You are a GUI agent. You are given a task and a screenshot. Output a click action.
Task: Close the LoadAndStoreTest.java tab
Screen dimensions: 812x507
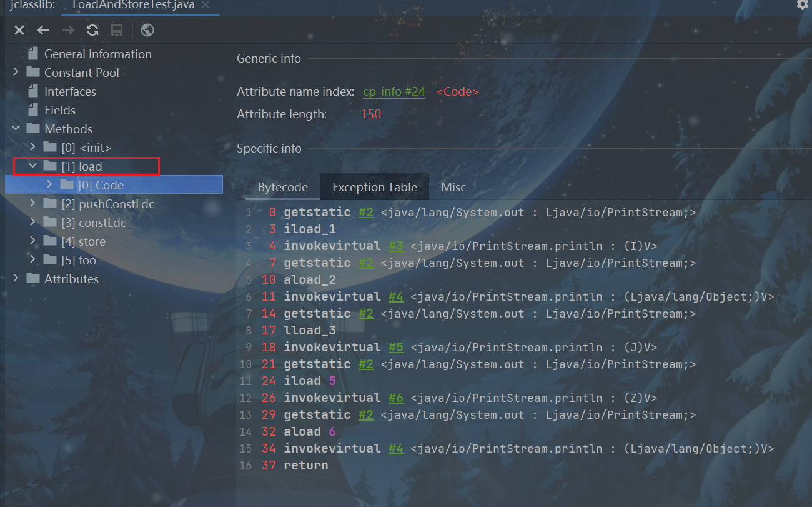pos(206,5)
